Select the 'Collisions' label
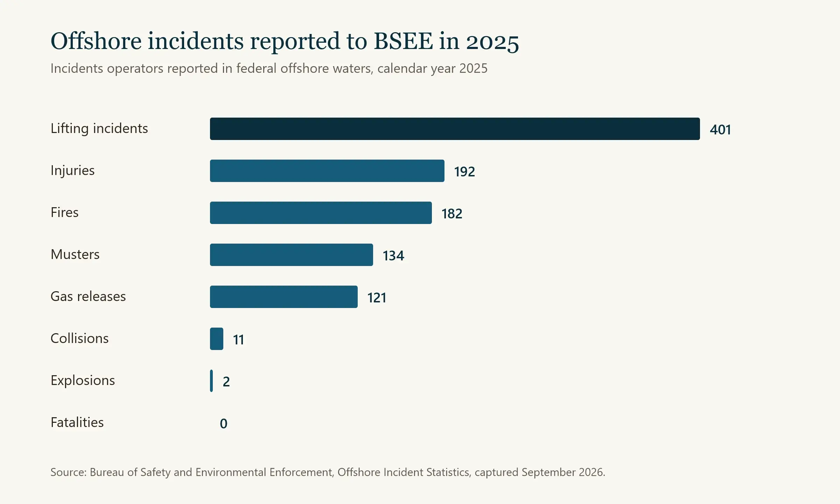The height and width of the screenshot is (504, 840). coord(79,338)
